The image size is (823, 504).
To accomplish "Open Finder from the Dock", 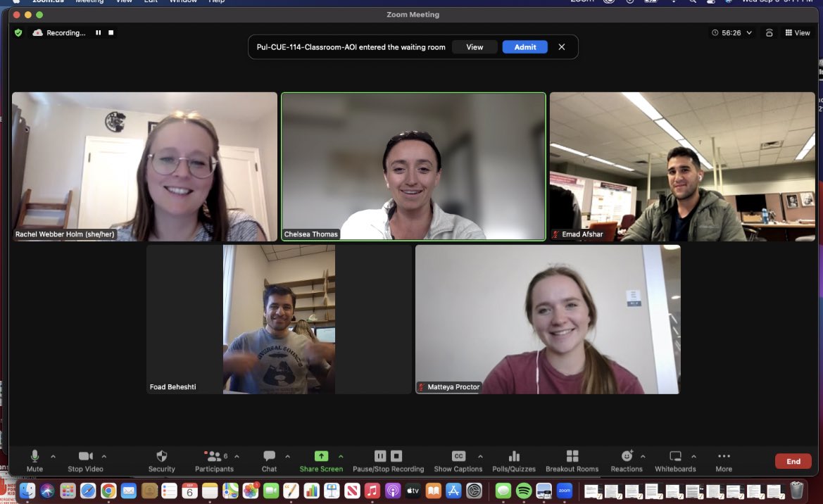I will [27, 491].
